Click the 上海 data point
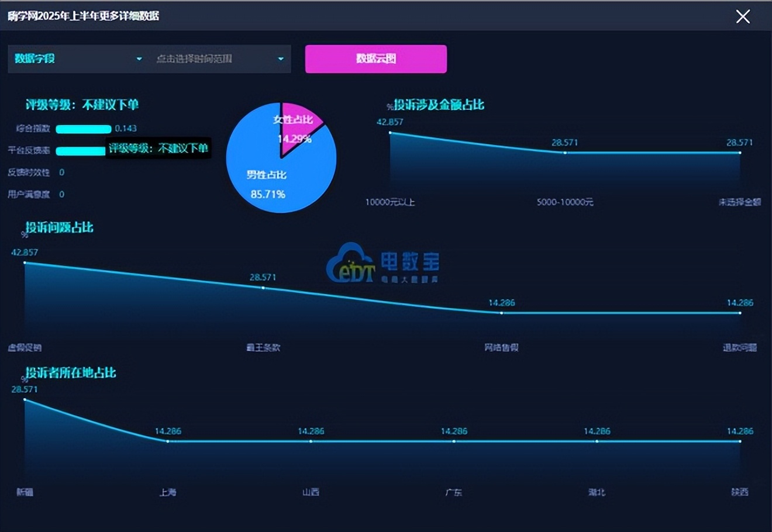772x532 pixels. (168, 441)
